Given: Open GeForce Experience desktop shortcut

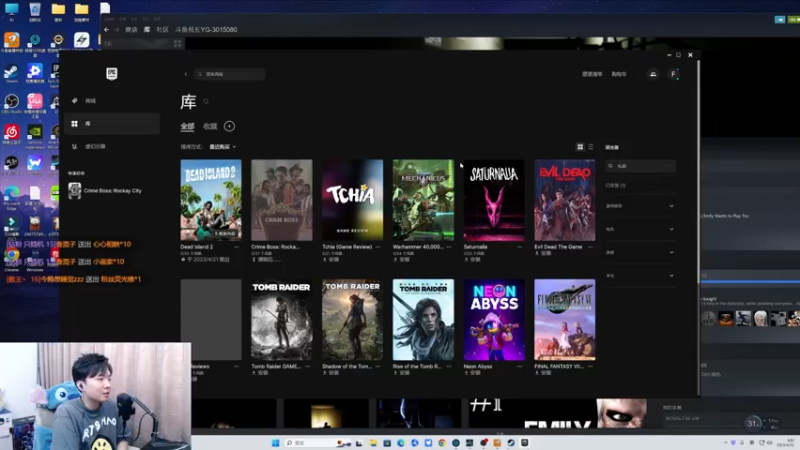Looking at the screenshot, I should tap(35, 134).
